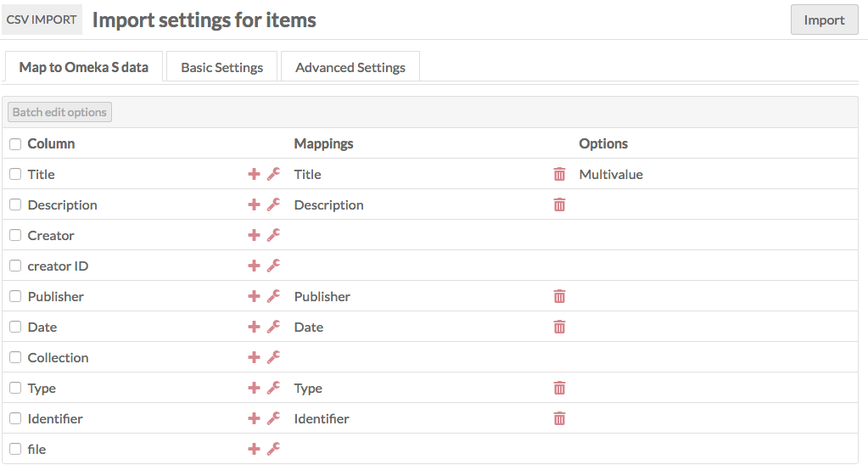
Task: Open wrench options for the Publisher column
Action: [273, 297]
